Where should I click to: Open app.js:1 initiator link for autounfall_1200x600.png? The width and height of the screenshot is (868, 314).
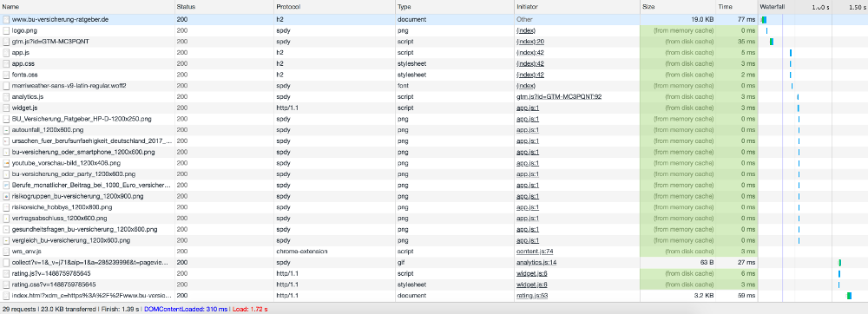[x=528, y=130]
